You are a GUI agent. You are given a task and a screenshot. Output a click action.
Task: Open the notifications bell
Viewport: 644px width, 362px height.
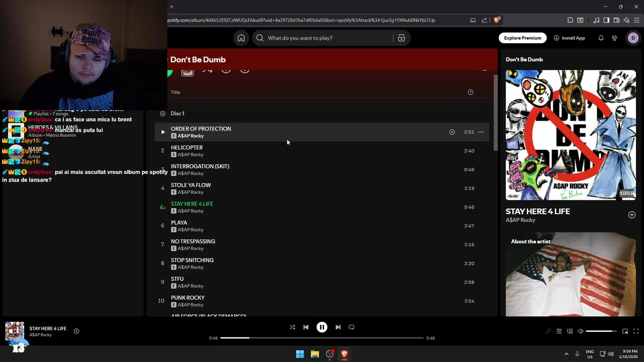tap(601, 38)
